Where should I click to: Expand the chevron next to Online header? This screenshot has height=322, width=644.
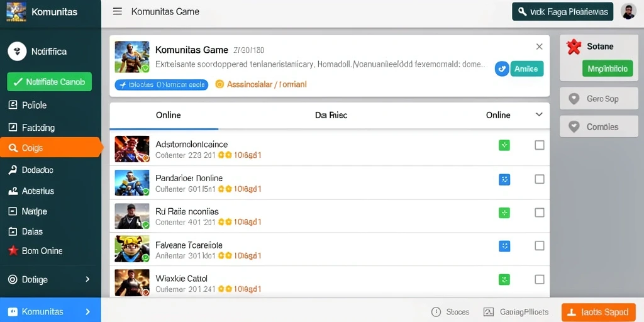pyautogui.click(x=539, y=114)
